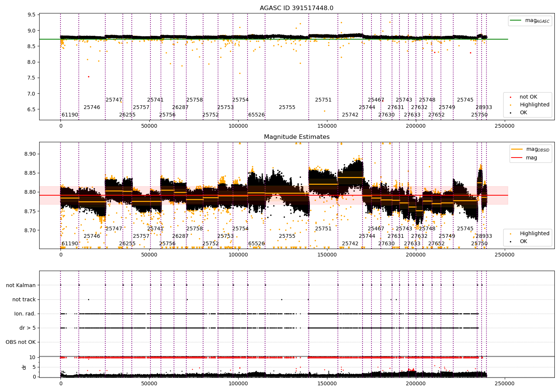
Task: Click the 'not Kalman' row label
Action: (x=21, y=286)
